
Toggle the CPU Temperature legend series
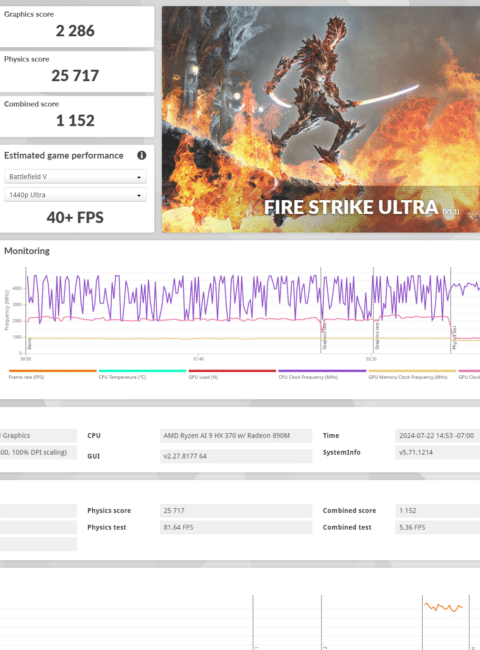click(x=142, y=374)
